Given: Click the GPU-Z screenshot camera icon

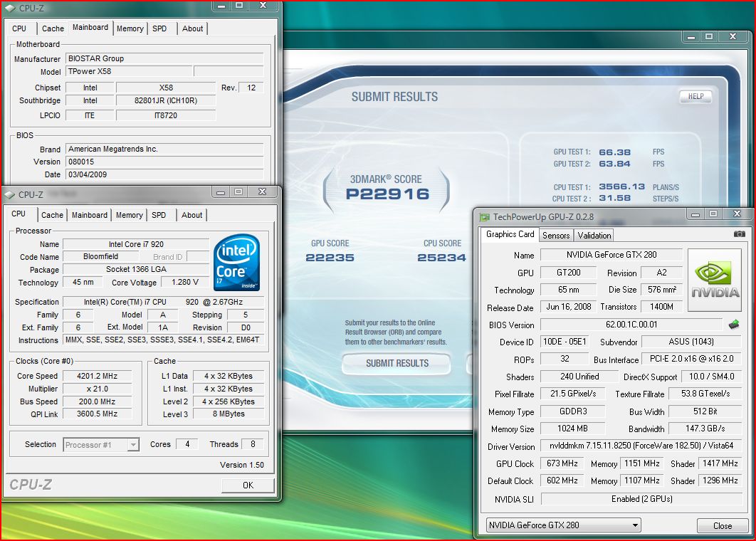Looking at the screenshot, I should tap(739, 234).
